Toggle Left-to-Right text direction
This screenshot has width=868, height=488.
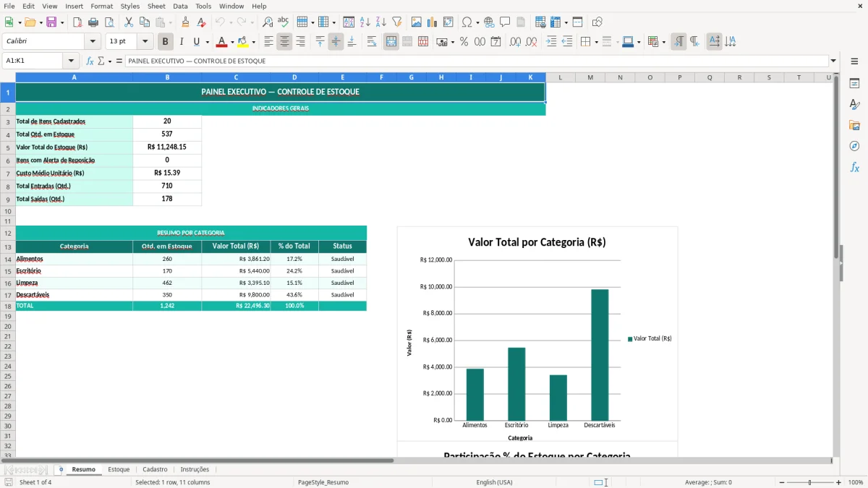pyautogui.click(x=678, y=42)
